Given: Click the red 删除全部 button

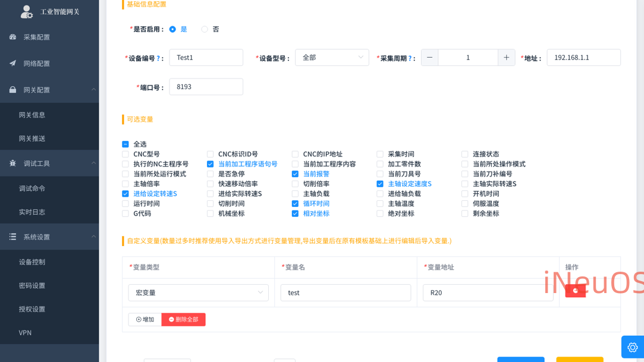Looking at the screenshot, I should (x=183, y=319).
